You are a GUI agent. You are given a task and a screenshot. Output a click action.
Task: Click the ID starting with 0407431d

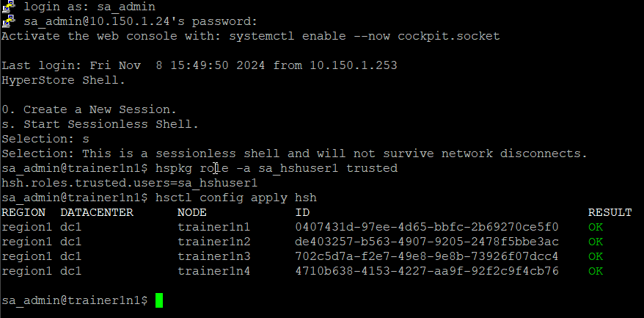click(427, 227)
